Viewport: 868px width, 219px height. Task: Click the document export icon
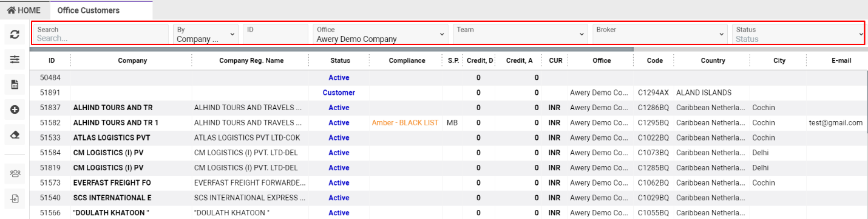[x=15, y=85]
